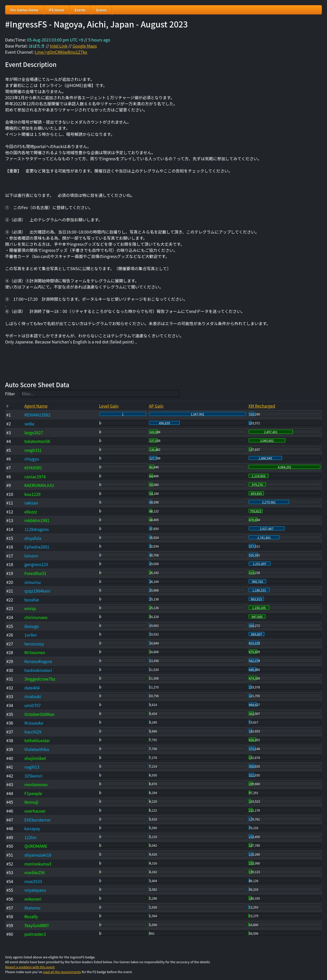Click largo2627's XM Recharged value 2,497,401
The image size is (327, 980).
(x=271, y=432)
